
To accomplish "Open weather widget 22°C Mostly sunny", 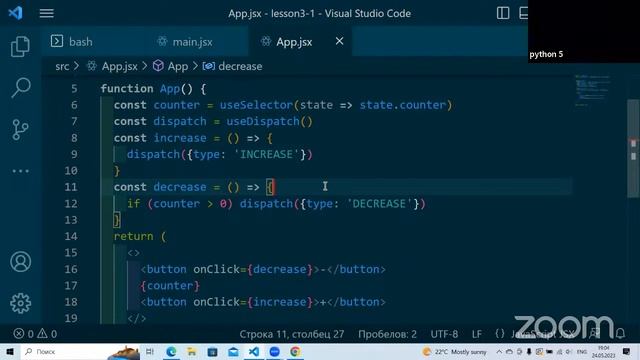I will point(455,351).
